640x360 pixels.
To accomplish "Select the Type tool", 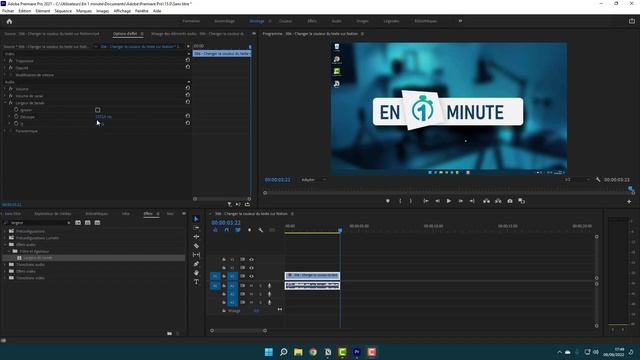I will [196, 282].
